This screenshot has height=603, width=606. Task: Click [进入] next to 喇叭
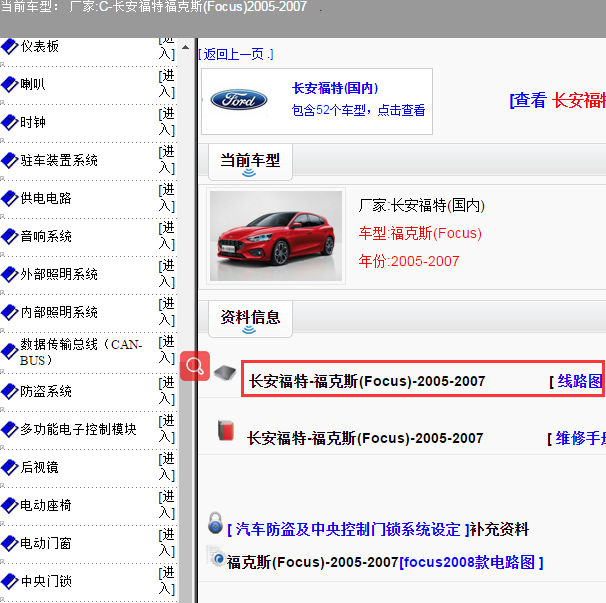click(167, 84)
